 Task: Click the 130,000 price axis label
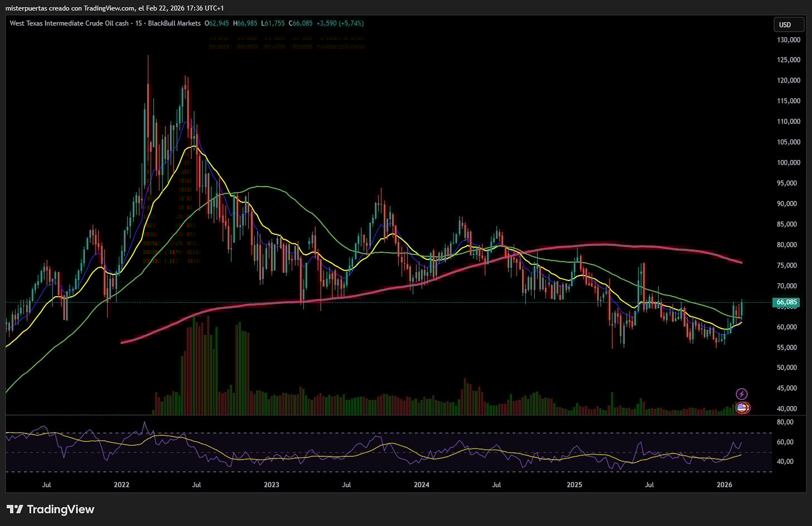tap(789, 40)
